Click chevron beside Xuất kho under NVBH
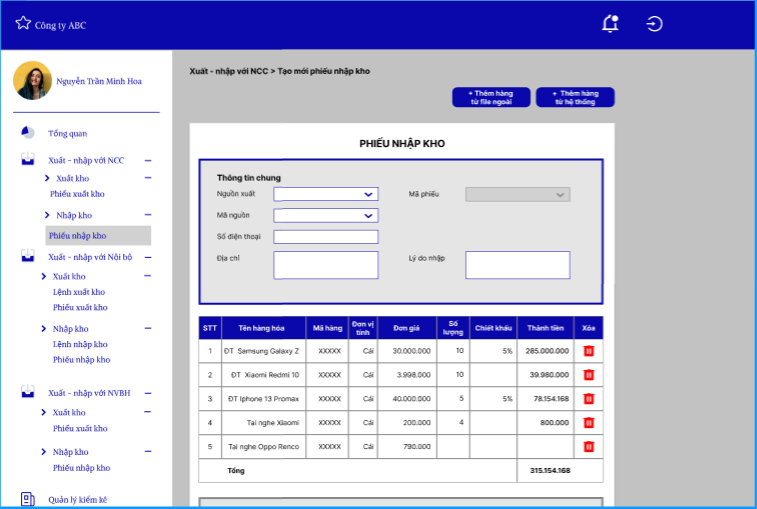Screen dimensions: 757x509 (x=44, y=412)
